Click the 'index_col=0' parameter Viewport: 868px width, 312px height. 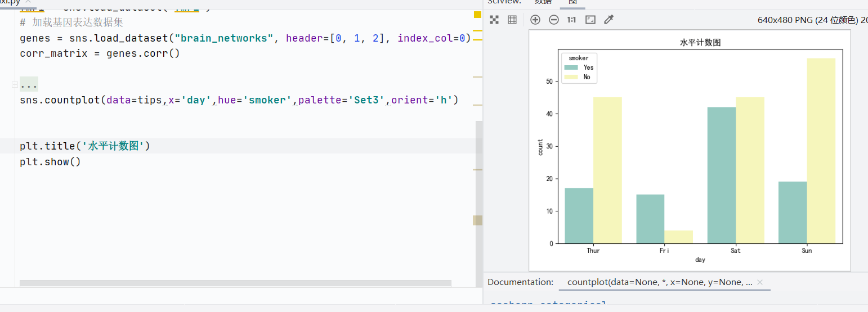[x=431, y=39]
